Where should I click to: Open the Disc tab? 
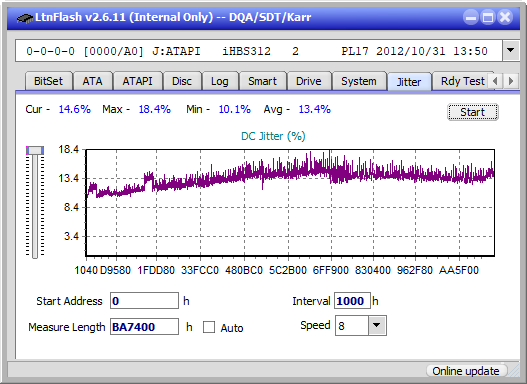[182, 81]
